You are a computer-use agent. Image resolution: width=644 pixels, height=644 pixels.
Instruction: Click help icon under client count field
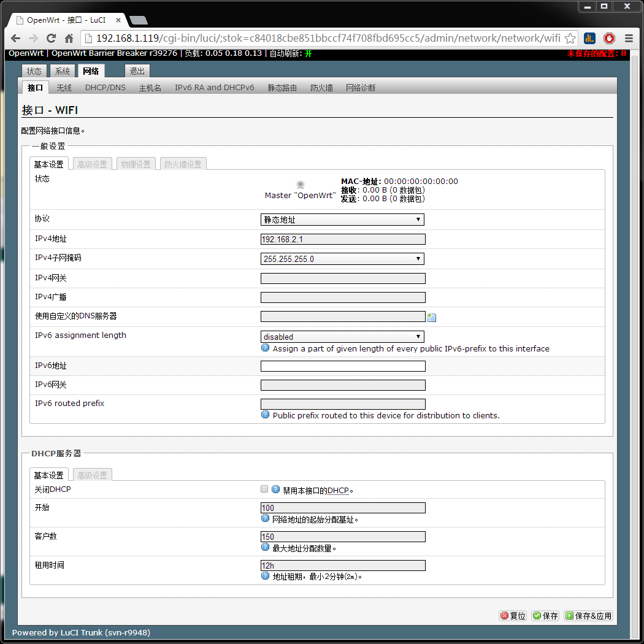(x=266, y=547)
